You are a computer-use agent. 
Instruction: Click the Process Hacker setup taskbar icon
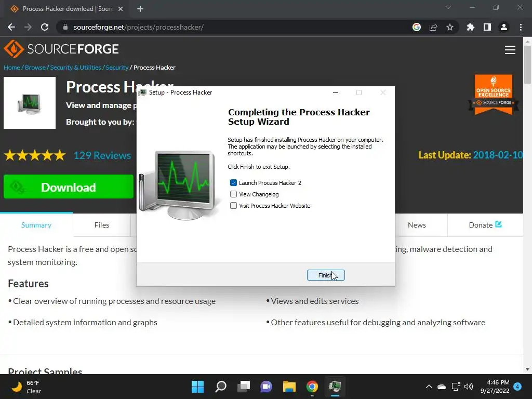[335, 387]
